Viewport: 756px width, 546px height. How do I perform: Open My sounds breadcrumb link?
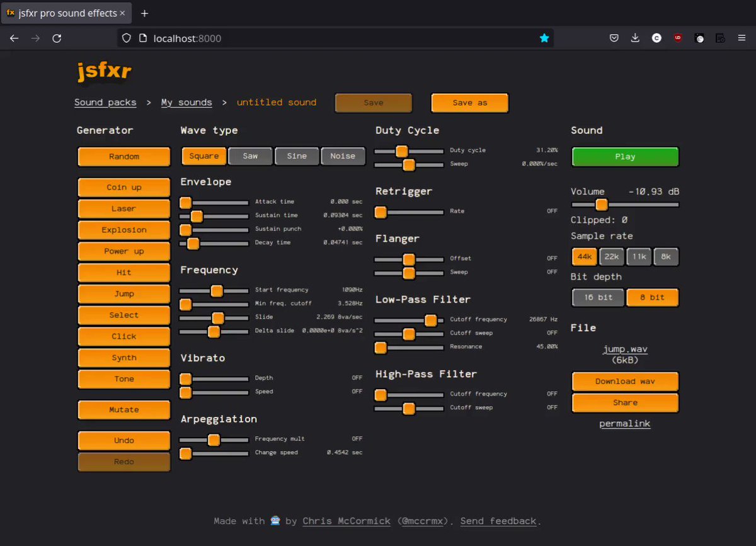[x=186, y=103]
